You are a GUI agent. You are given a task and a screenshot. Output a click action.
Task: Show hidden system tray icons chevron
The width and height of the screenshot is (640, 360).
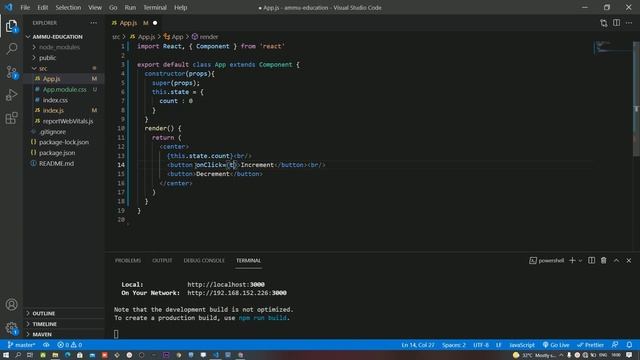561,355
